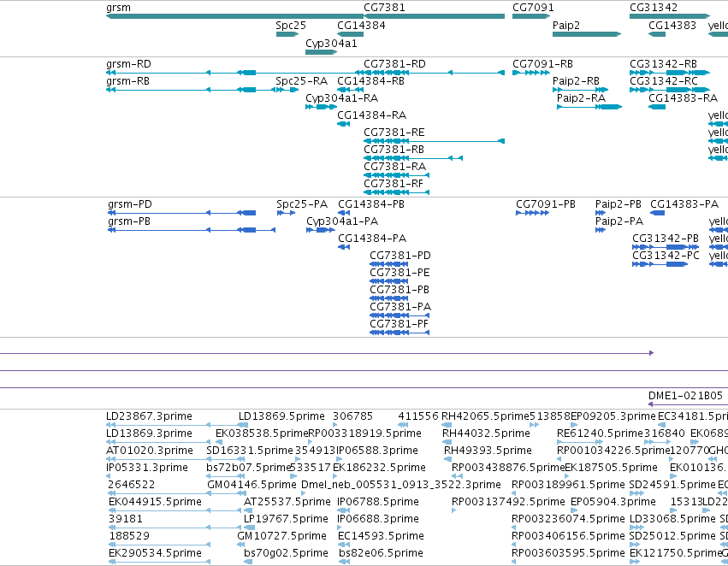Viewport: 728px width, 566px height.
Task: Click protein label grsm-PB
Action: (129, 221)
